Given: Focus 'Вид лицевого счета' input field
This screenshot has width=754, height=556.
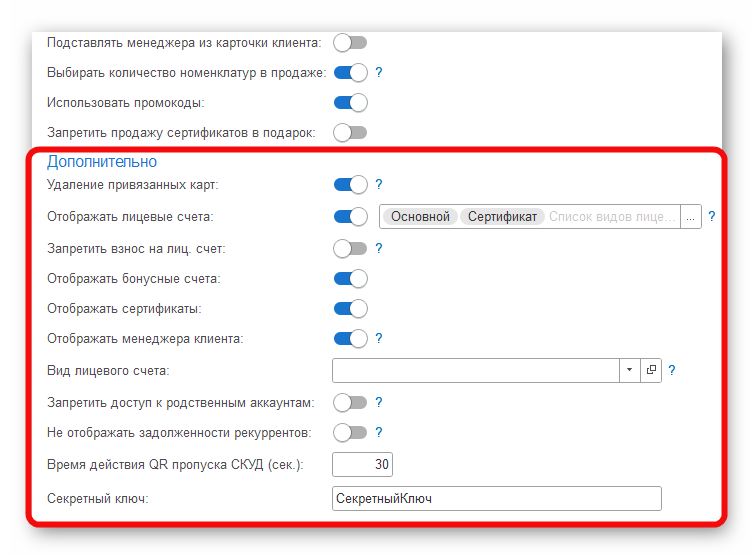Looking at the screenshot, I should click(476, 370).
